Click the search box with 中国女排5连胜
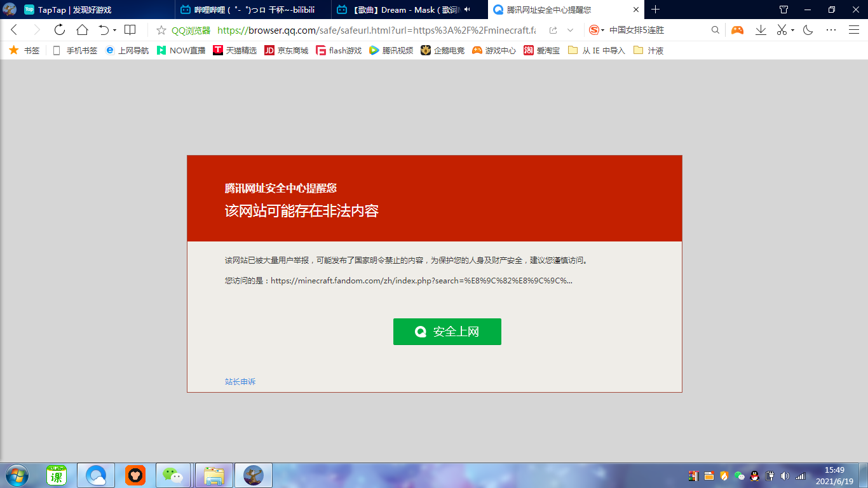This screenshot has height=488, width=868. click(x=654, y=30)
